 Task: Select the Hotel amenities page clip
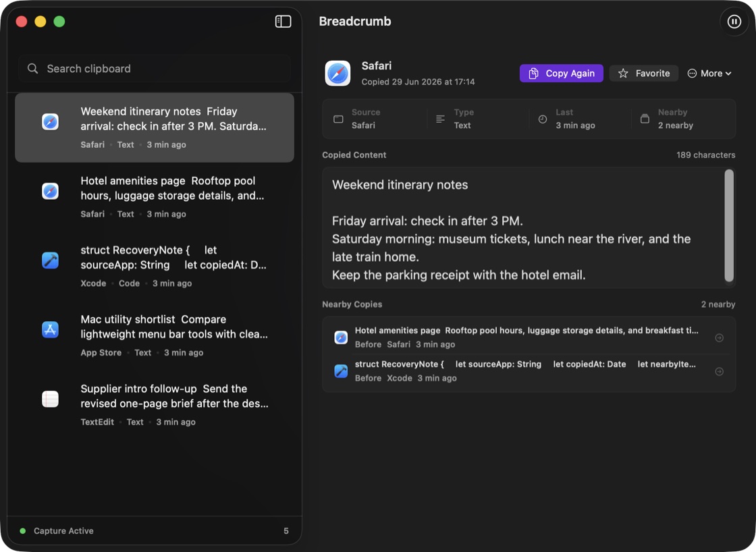[155, 196]
